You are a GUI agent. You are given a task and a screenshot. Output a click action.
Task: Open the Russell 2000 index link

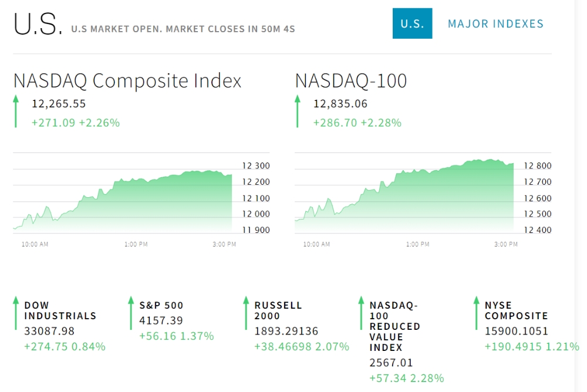click(278, 310)
